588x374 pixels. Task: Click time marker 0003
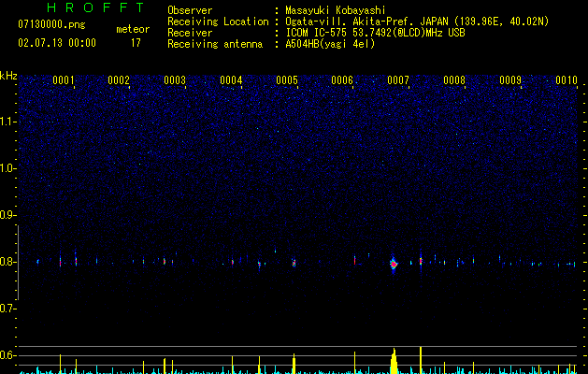pyautogui.click(x=175, y=80)
